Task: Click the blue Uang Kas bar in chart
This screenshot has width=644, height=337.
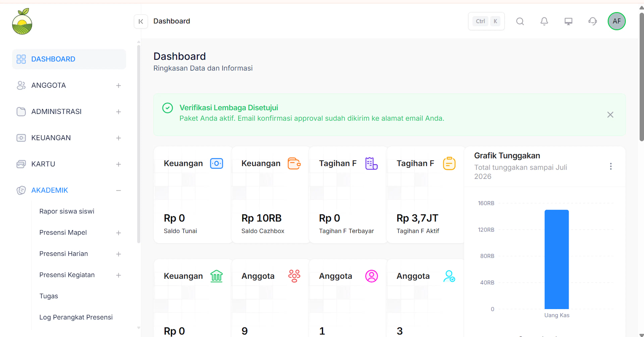Action: coord(556,259)
